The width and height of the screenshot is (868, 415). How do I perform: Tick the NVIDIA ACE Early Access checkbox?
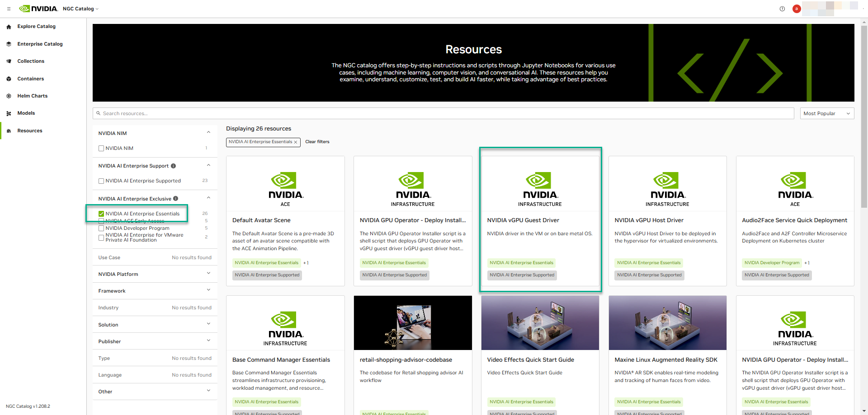101,221
